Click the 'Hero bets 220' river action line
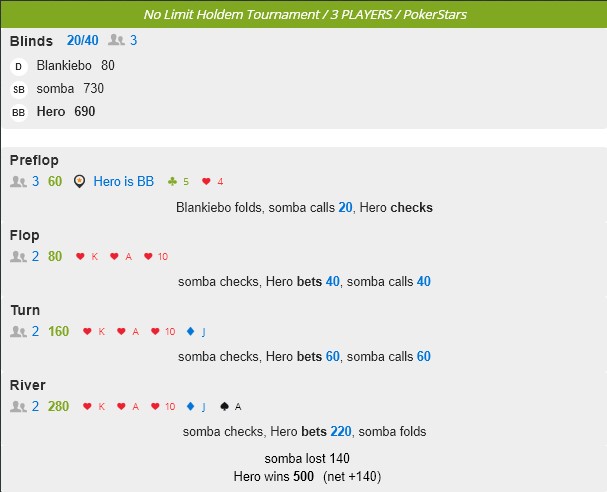The height and width of the screenshot is (492, 607). (304, 431)
